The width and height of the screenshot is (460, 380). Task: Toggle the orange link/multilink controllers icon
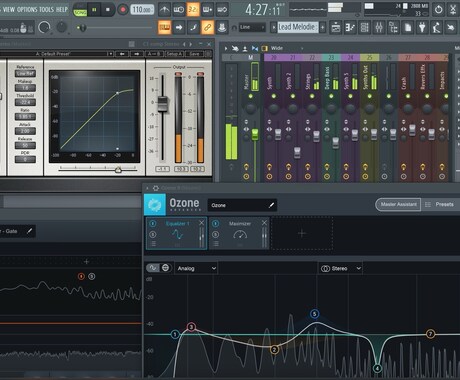207,27
